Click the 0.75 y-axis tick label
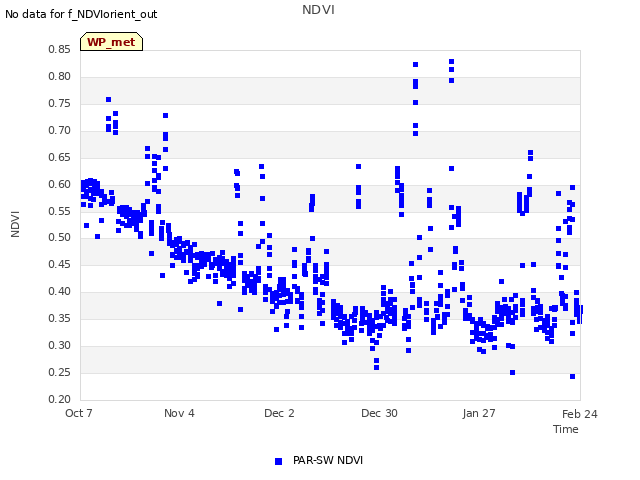This screenshot has height=480, width=640. pyautogui.click(x=60, y=103)
